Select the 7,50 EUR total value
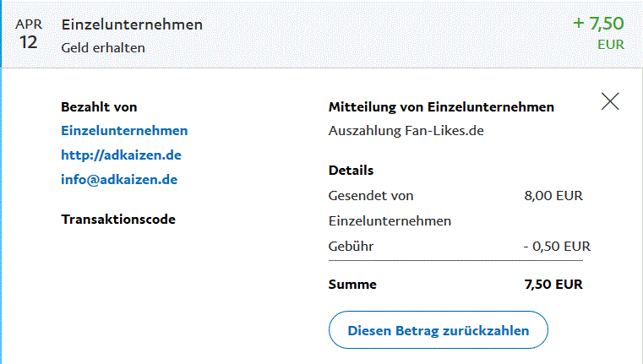 (x=553, y=285)
